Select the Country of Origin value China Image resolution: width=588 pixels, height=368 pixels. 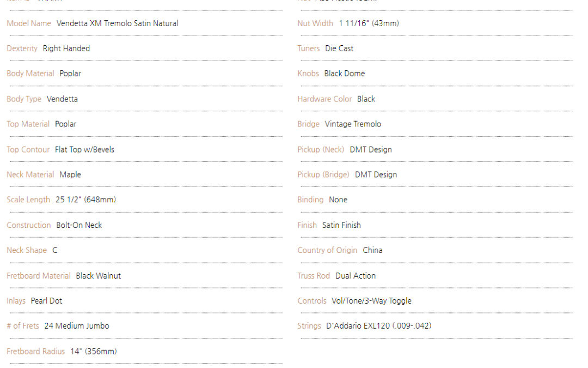372,250
